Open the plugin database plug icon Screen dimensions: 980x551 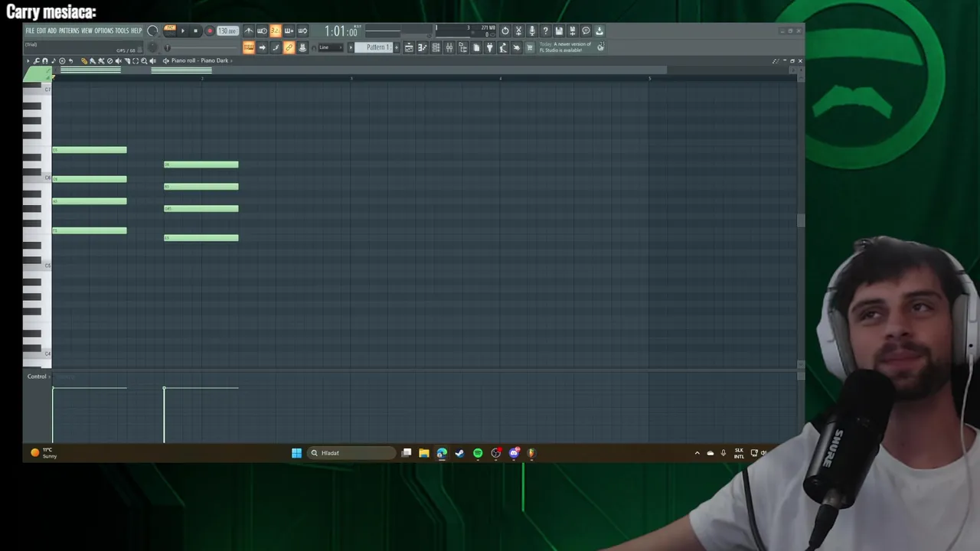[x=489, y=47]
